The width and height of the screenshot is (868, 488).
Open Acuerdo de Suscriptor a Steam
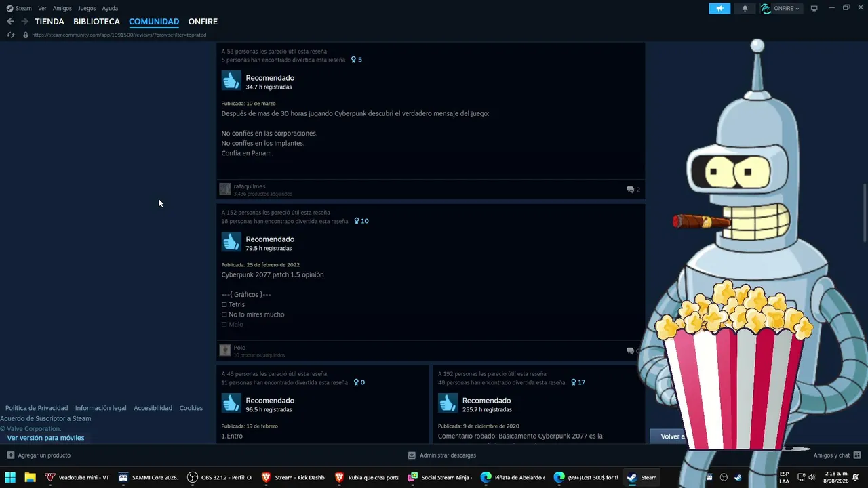point(45,418)
